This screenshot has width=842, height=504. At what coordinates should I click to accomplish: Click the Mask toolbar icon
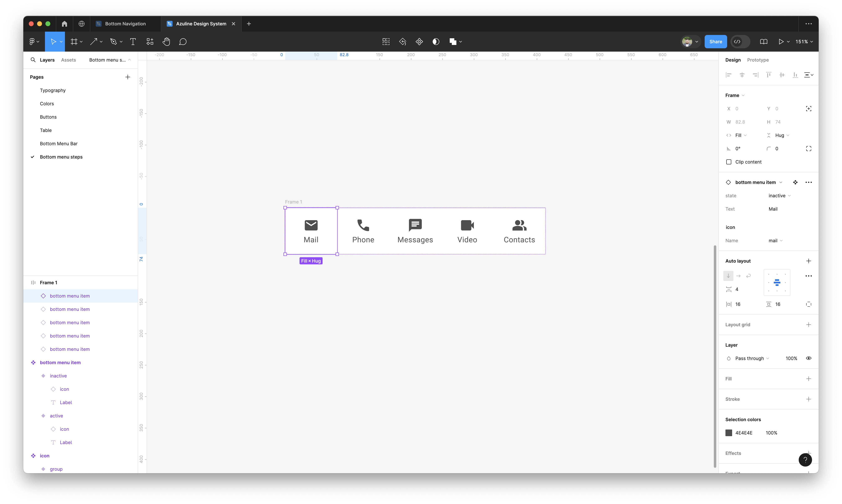pyautogui.click(x=436, y=41)
